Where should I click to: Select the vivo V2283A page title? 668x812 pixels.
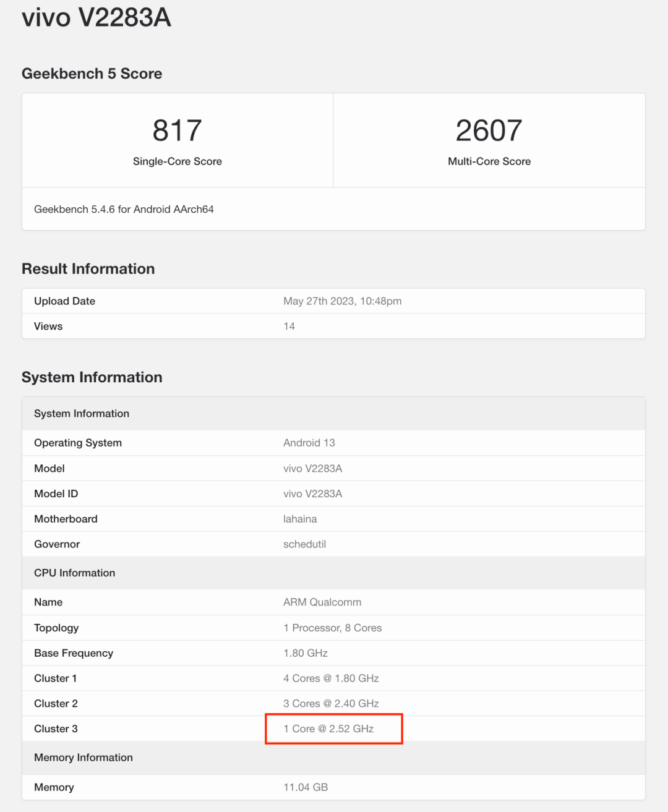[96, 18]
